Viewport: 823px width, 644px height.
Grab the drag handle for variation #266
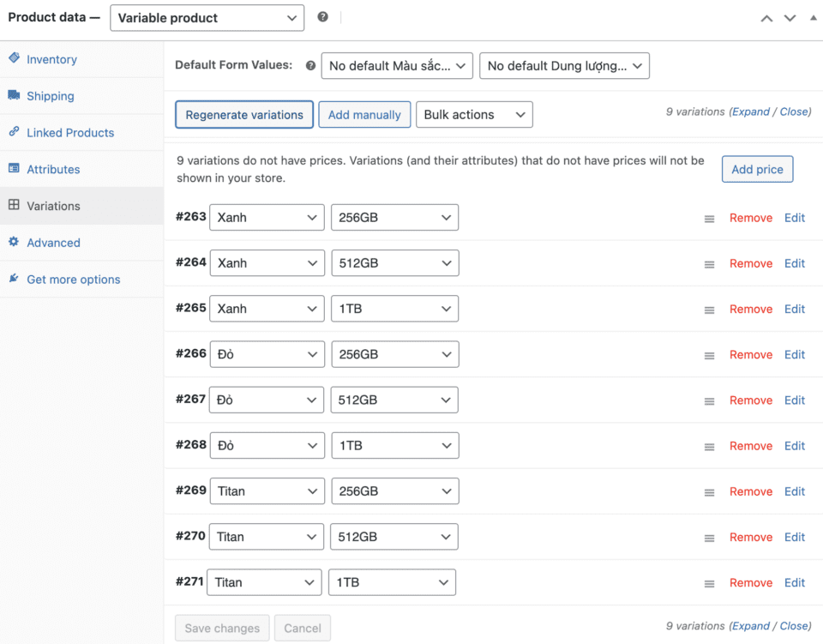point(709,356)
